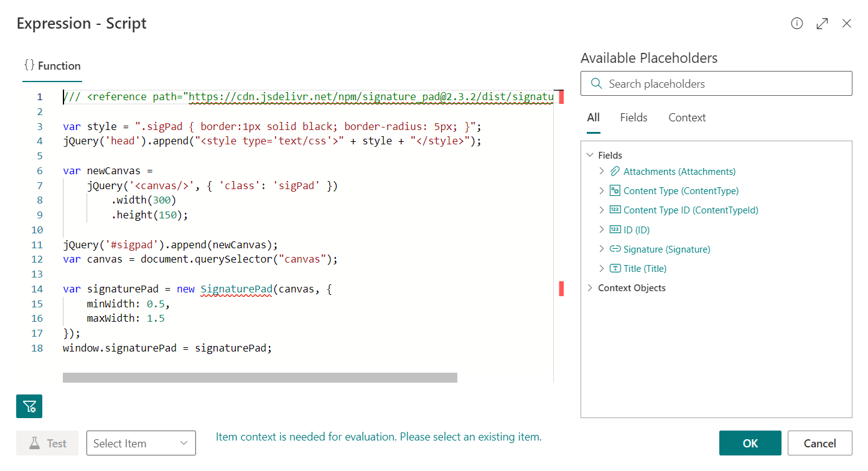Open the Select Item dropdown
Screen dimensions: 868x471
[141, 443]
